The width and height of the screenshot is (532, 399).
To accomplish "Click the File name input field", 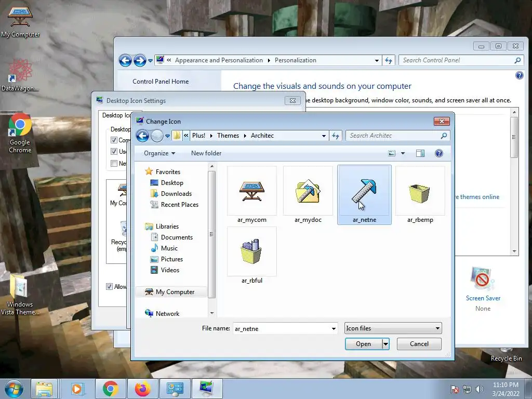I will [282, 328].
